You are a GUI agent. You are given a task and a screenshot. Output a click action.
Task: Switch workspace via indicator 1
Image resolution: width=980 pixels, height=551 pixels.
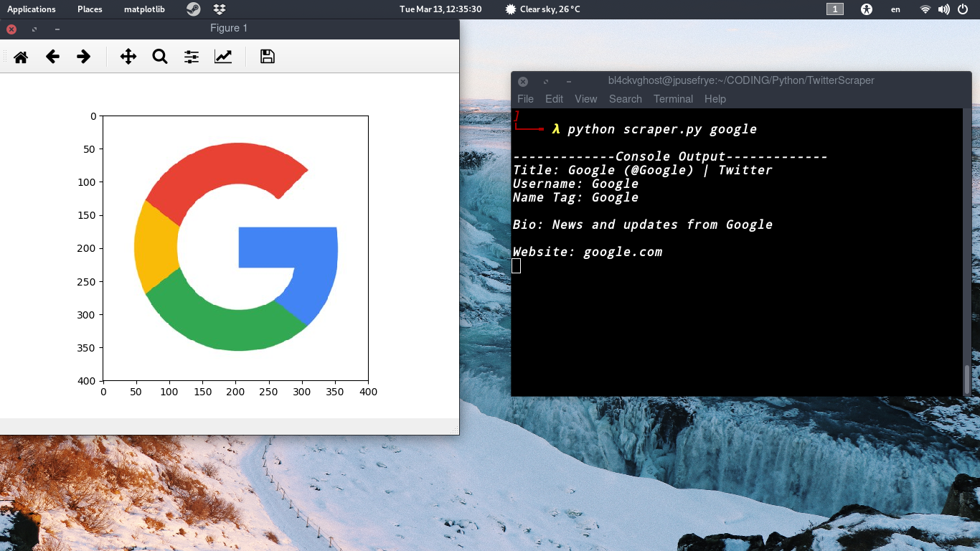click(x=835, y=9)
